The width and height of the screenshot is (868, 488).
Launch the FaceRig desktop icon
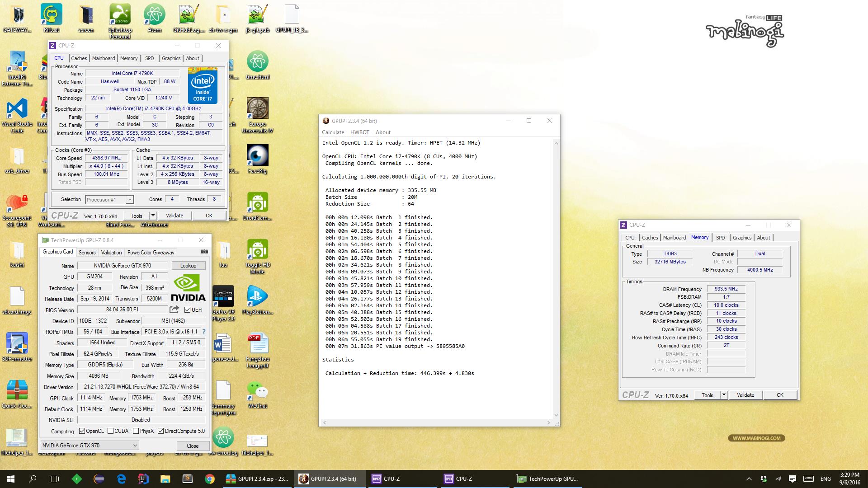(258, 159)
